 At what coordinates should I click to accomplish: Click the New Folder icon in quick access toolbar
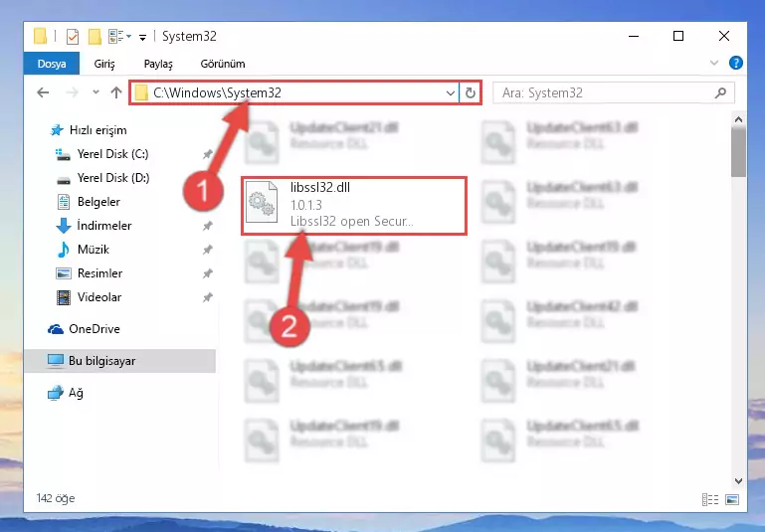click(95, 37)
